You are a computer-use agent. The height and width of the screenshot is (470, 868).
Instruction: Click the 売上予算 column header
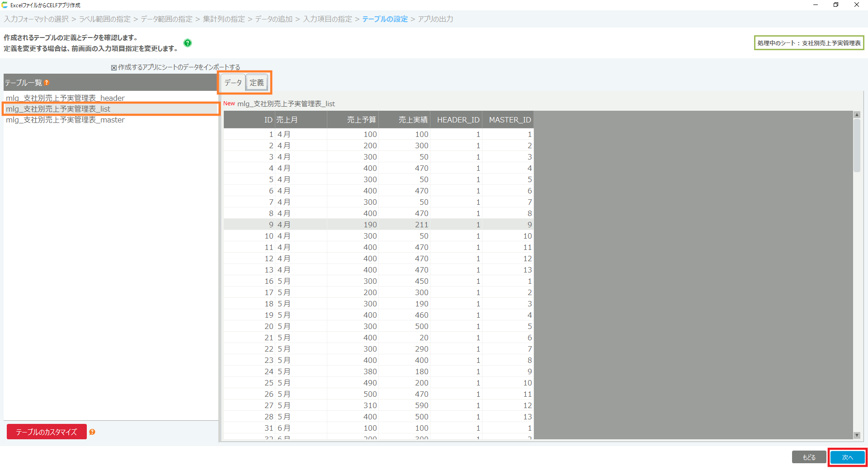(x=361, y=120)
